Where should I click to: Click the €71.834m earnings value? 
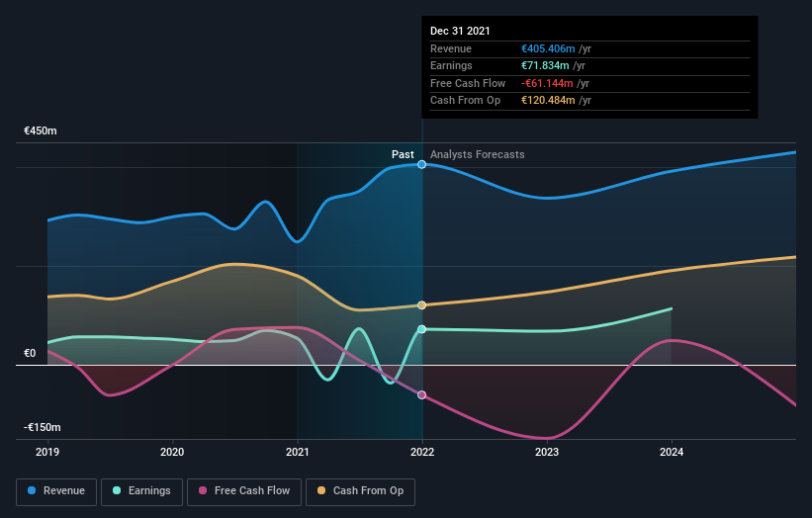[x=545, y=65]
